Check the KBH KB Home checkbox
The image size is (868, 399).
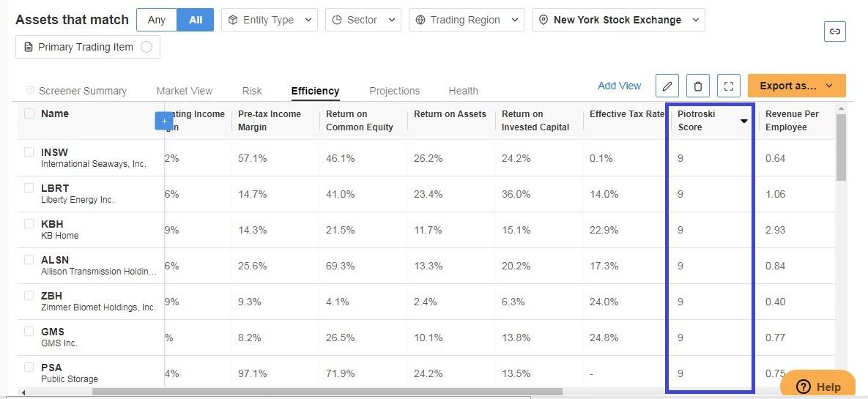pyautogui.click(x=29, y=223)
